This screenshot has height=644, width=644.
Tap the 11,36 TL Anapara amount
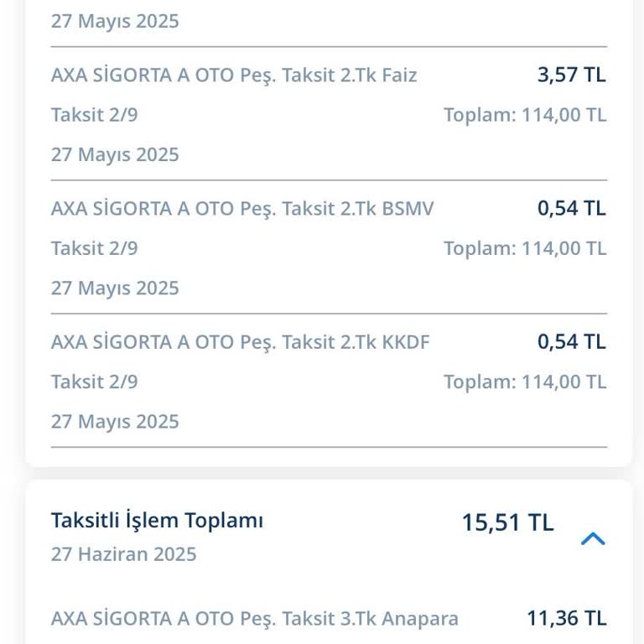tap(566, 618)
